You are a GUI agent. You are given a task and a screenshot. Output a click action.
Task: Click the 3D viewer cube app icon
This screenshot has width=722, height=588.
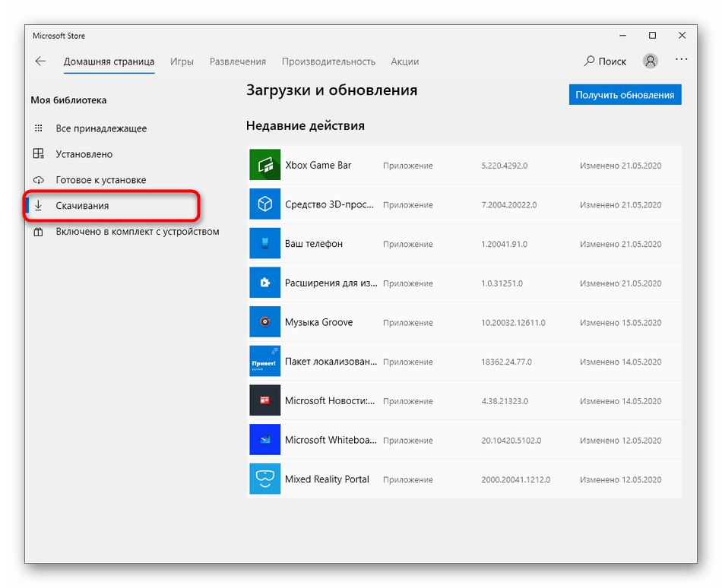coord(264,204)
